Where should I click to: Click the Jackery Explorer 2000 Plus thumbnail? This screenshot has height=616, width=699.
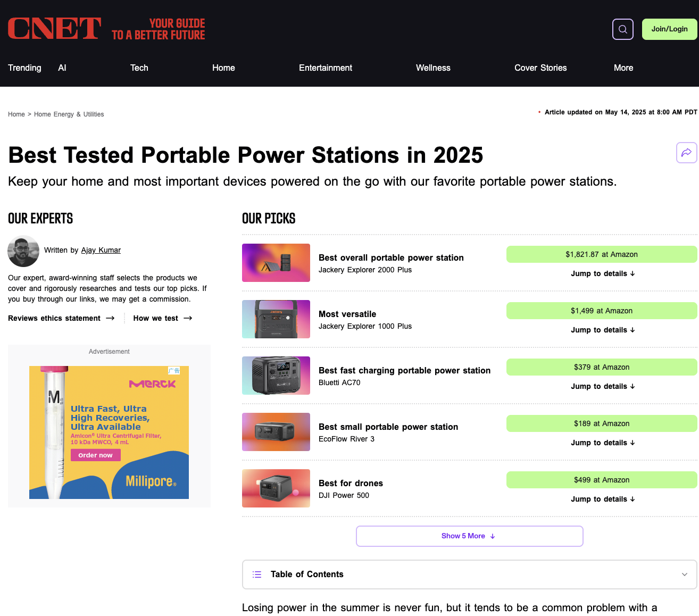pyautogui.click(x=276, y=263)
